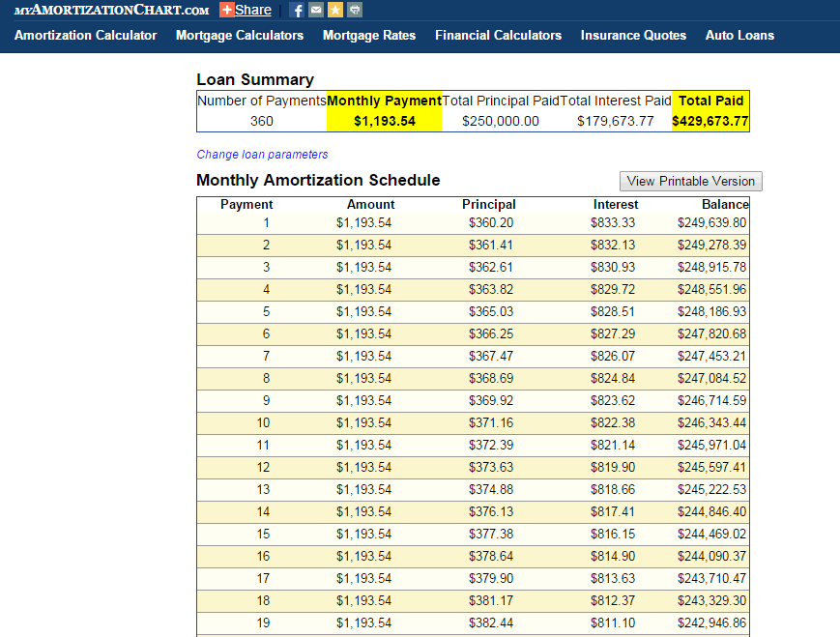Click the interest $819.90 in payment 12
The image size is (840, 637).
coord(613,468)
